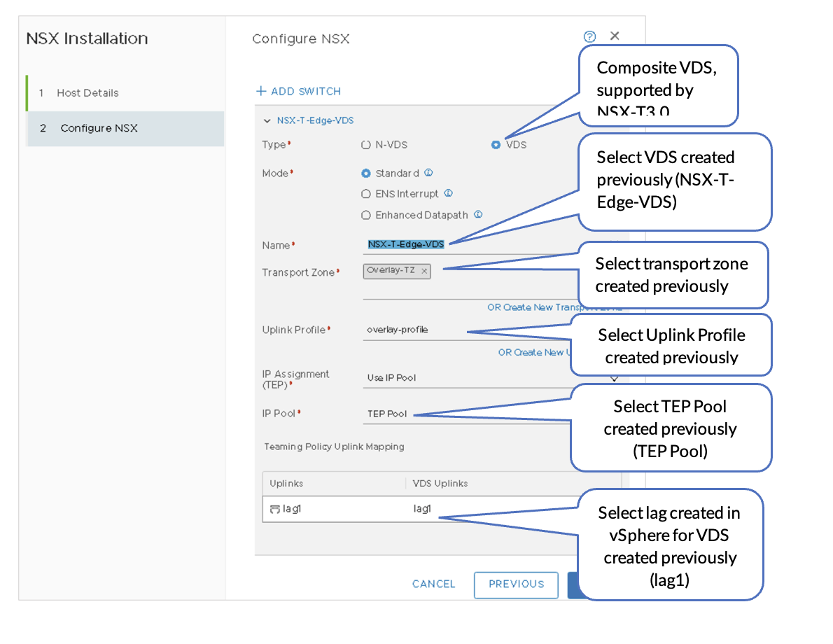
Task: Select step 2 Configure NSX
Action: pos(99,128)
